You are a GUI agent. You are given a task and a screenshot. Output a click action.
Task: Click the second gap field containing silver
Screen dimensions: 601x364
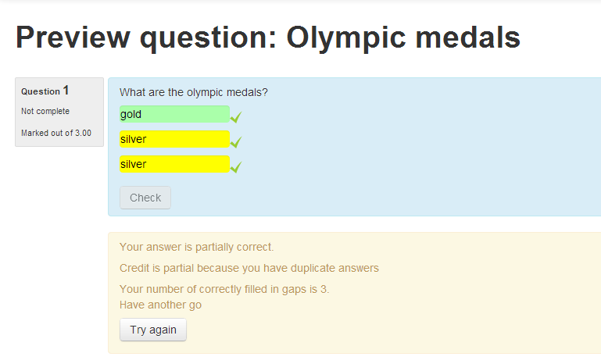pos(174,139)
